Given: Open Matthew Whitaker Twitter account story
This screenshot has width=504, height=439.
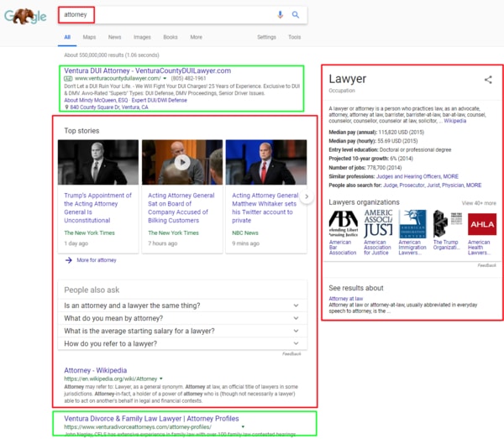Looking at the screenshot, I should [x=265, y=208].
